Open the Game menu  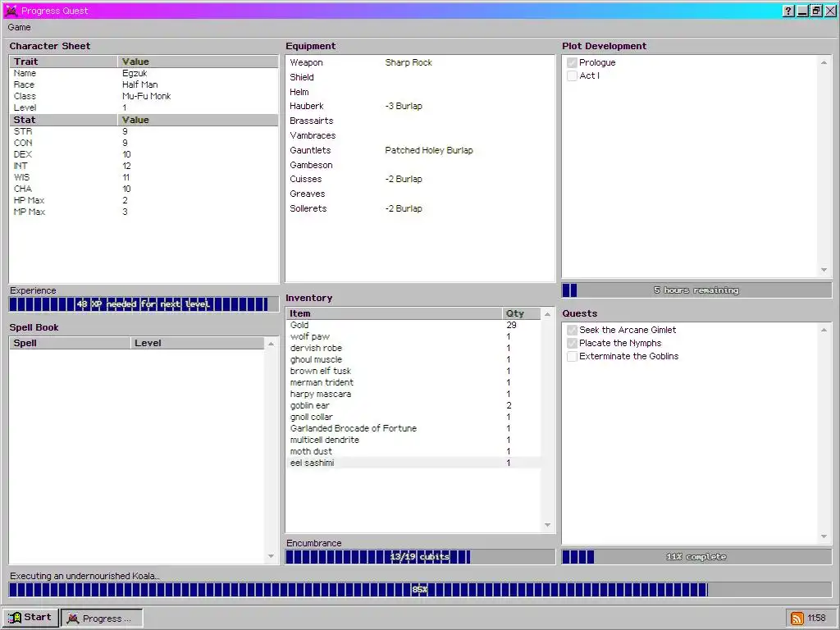(x=20, y=27)
